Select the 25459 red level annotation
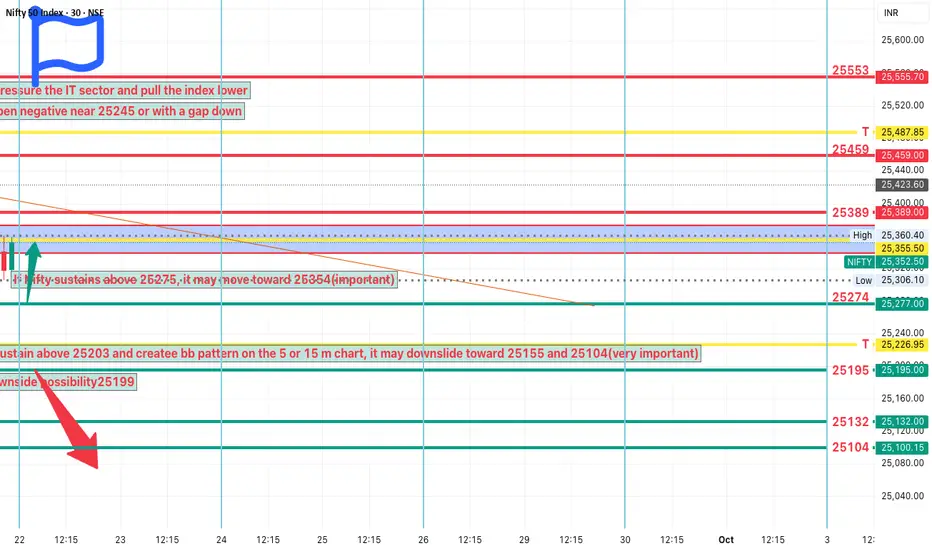Image resolution: width=932 pixels, height=550 pixels. click(x=850, y=149)
